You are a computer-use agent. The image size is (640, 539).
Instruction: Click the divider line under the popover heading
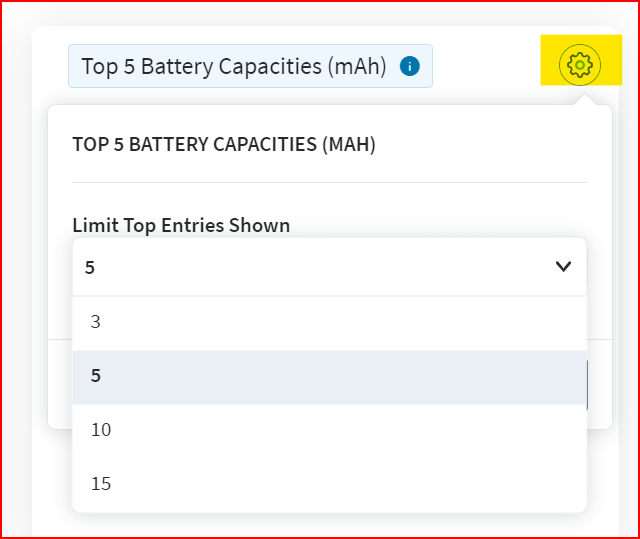point(330,182)
